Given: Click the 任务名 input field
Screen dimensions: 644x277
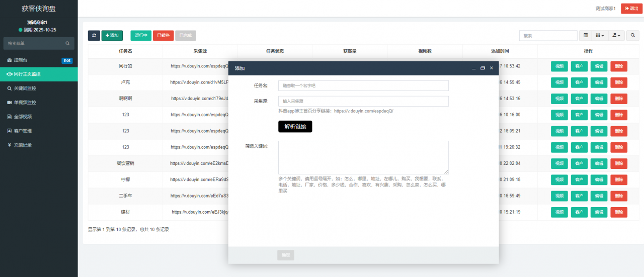Looking at the screenshot, I should pos(363,86).
